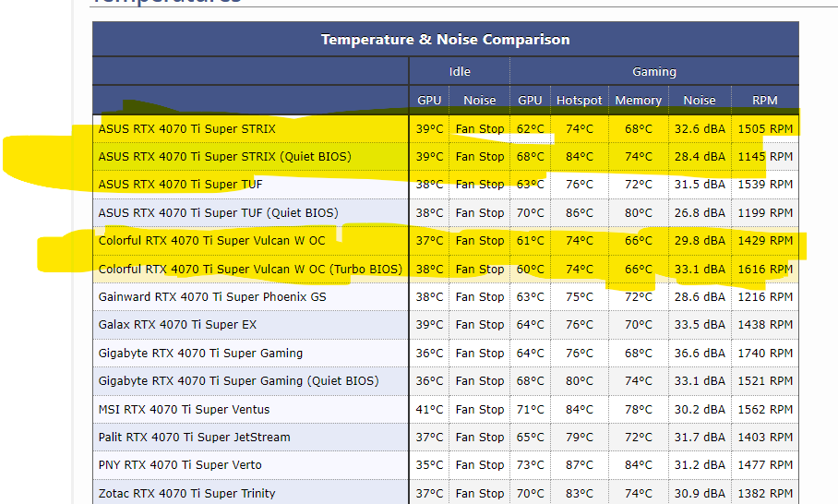The image size is (838, 504).
Task: Select "Palit RTX 4070 Ti Super JetStream" name
Action: [194, 438]
